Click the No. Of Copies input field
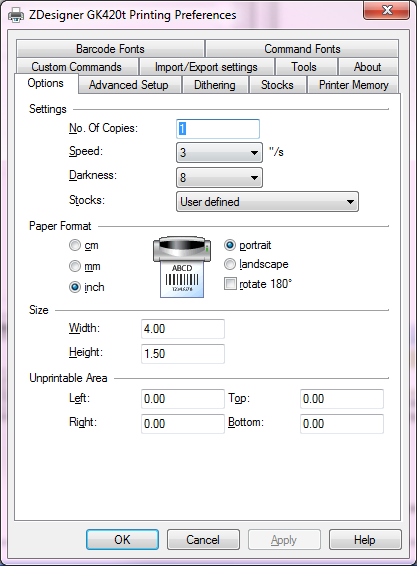Viewport: 417px width, 566px height. coord(218,129)
